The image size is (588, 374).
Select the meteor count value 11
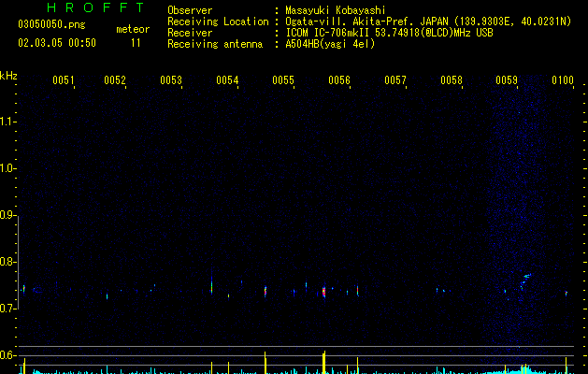(136, 43)
